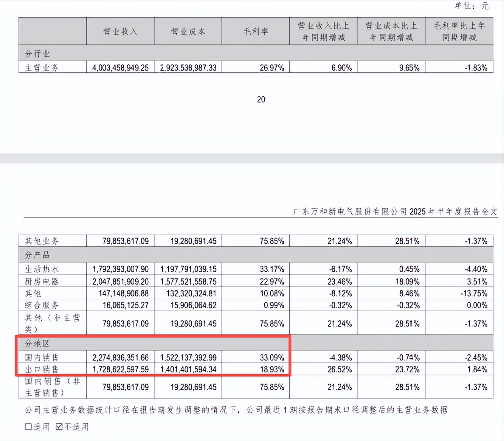
Task: Click page number 20
Action: [261, 100]
